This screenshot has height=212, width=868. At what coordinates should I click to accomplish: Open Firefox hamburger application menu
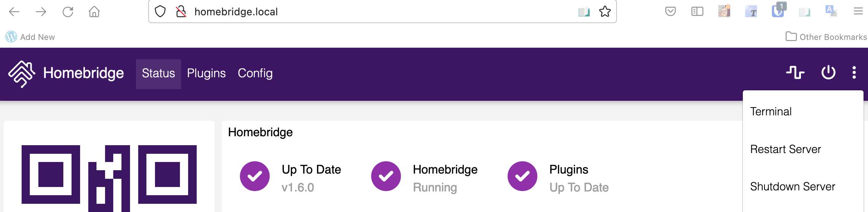858,12
